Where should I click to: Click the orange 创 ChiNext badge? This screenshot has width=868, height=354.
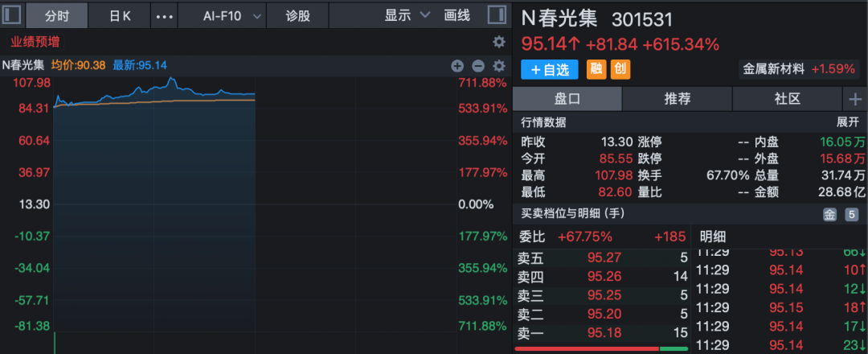(620, 69)
